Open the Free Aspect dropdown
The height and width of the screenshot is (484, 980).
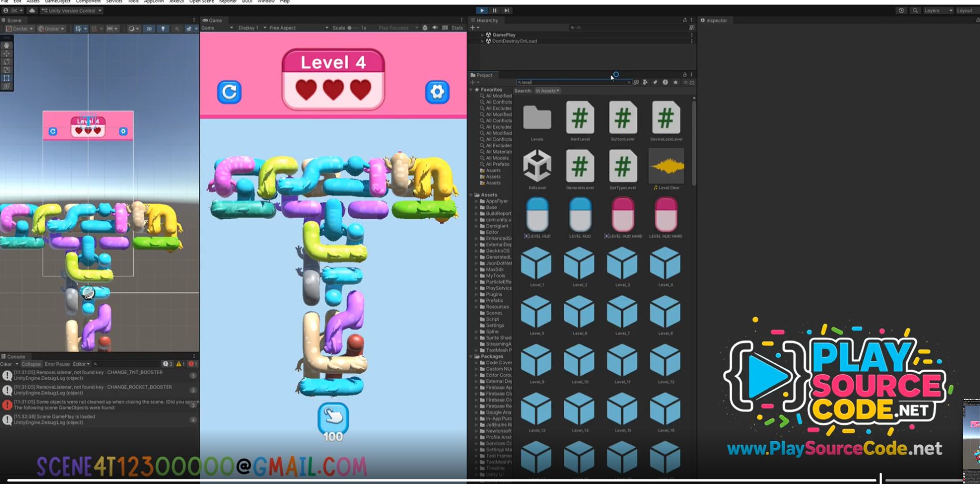[298, 28]
